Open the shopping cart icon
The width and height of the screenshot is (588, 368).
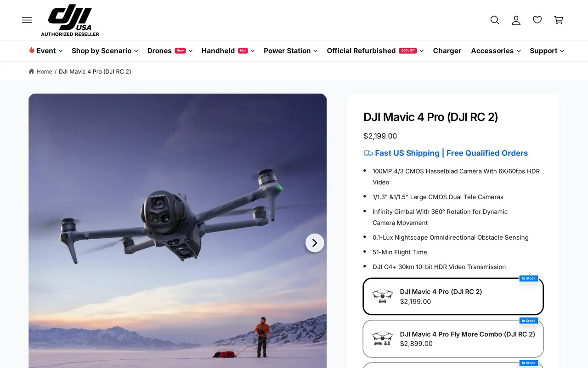tap(559, 20)
